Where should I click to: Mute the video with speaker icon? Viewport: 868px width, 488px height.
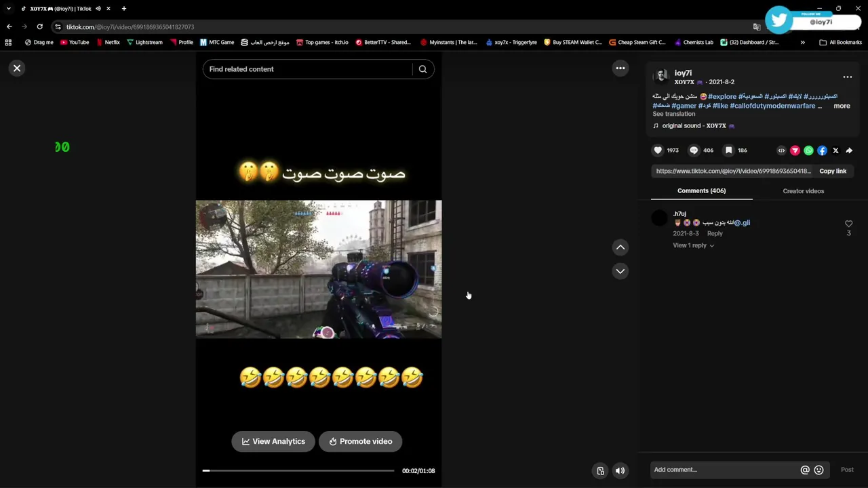[x=620, y=470]
